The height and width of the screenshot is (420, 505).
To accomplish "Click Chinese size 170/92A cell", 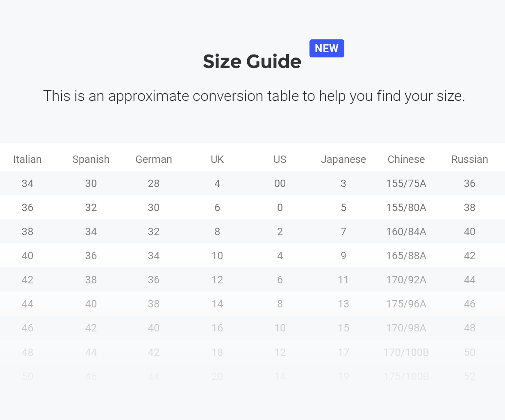I will [x=406, y=280].
